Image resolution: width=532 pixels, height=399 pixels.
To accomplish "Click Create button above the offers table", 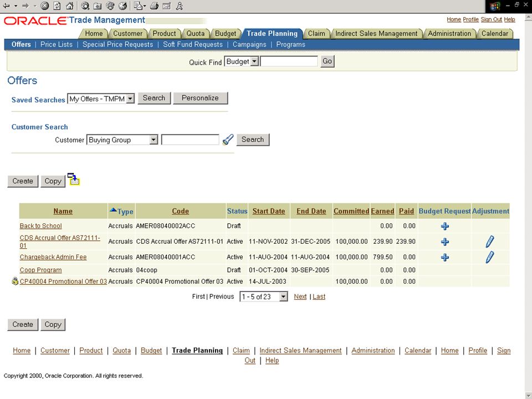I will tap(23, 181).
